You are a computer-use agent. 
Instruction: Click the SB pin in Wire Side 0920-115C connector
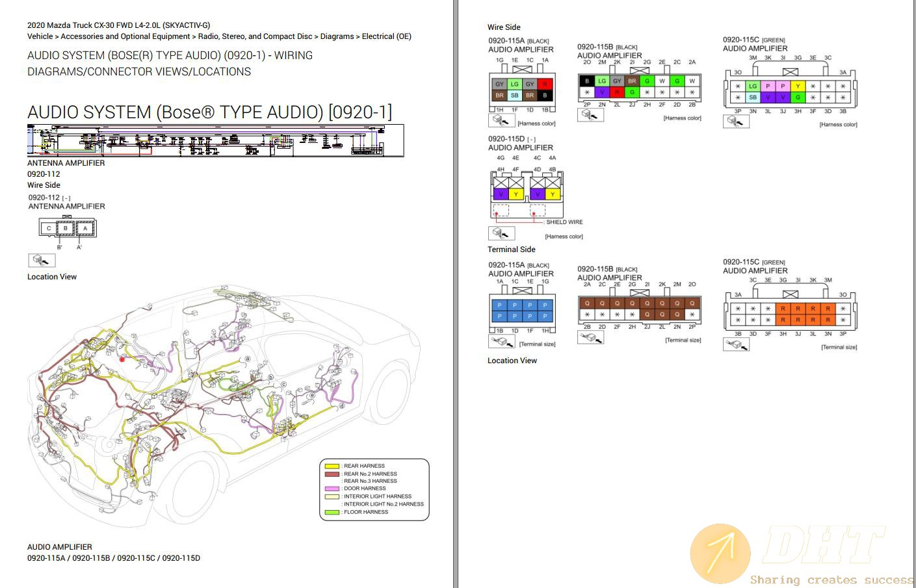[x=753, y=97]
